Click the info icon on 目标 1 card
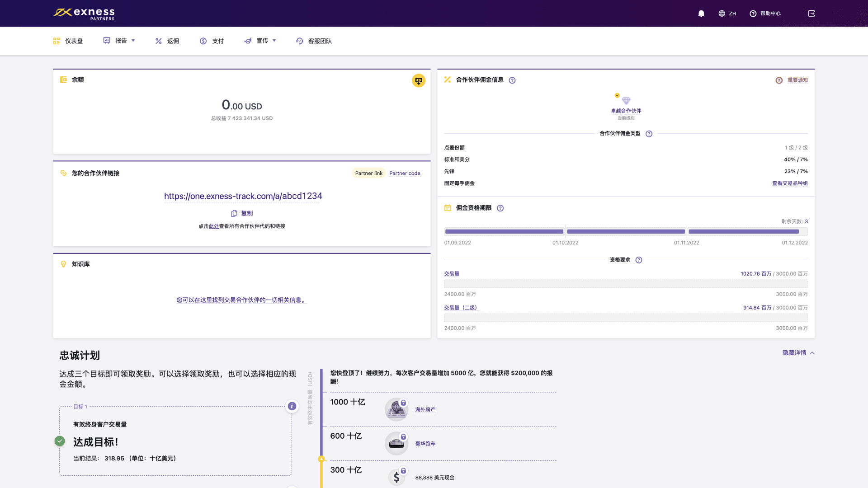 click(292, 406)
